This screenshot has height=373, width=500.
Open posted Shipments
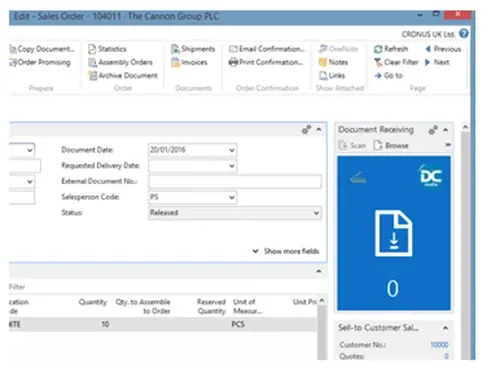click(193, 49)
